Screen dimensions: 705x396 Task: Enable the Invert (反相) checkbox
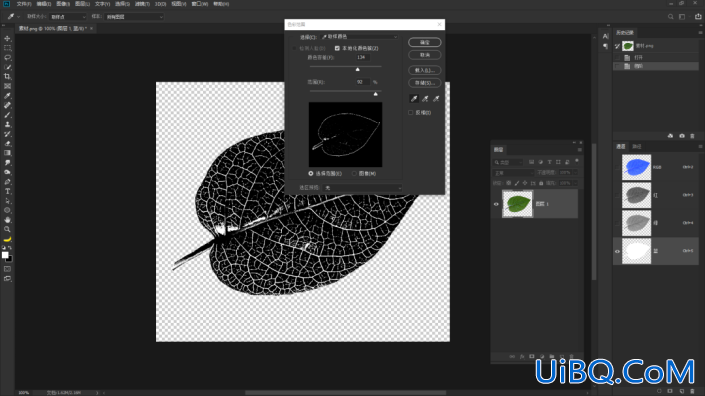[411, 112]
